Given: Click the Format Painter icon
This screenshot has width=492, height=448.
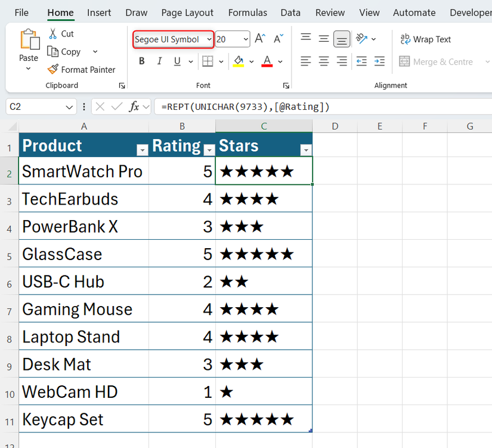Looking at the screenshot, I should pyautogui.click(x=53, y=69).
